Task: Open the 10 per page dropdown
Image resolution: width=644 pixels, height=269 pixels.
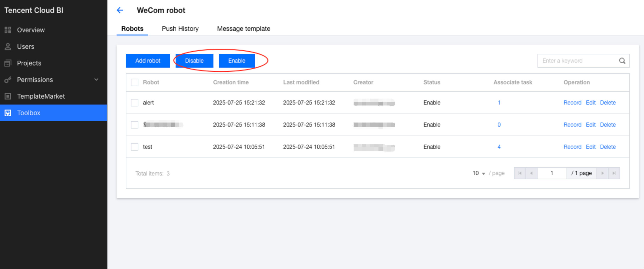Action: pos(479,173)
